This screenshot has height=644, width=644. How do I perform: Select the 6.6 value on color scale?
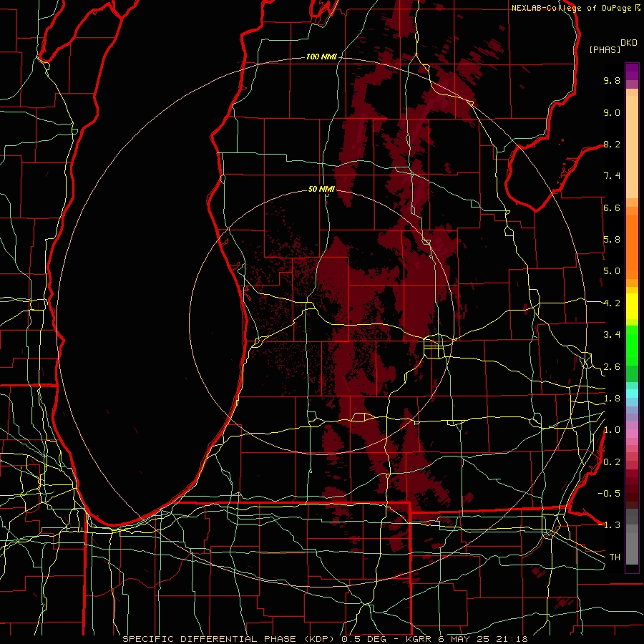[612, 208]
